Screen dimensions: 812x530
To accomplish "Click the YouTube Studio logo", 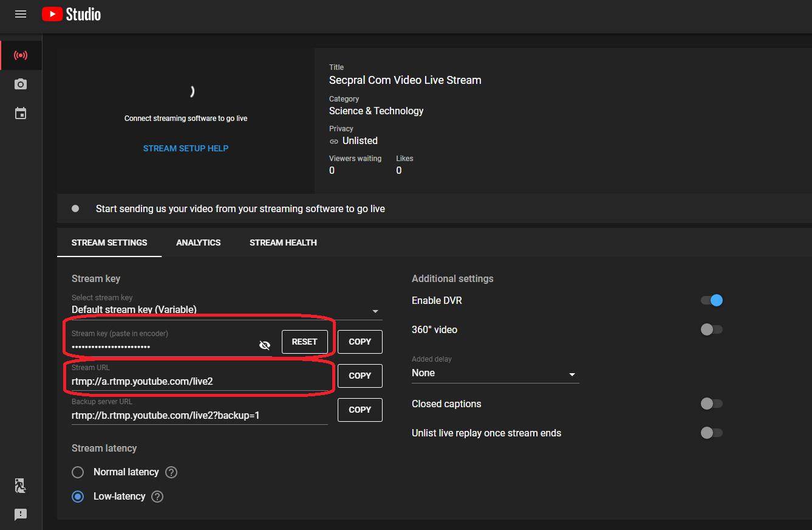I will [72, 14].
